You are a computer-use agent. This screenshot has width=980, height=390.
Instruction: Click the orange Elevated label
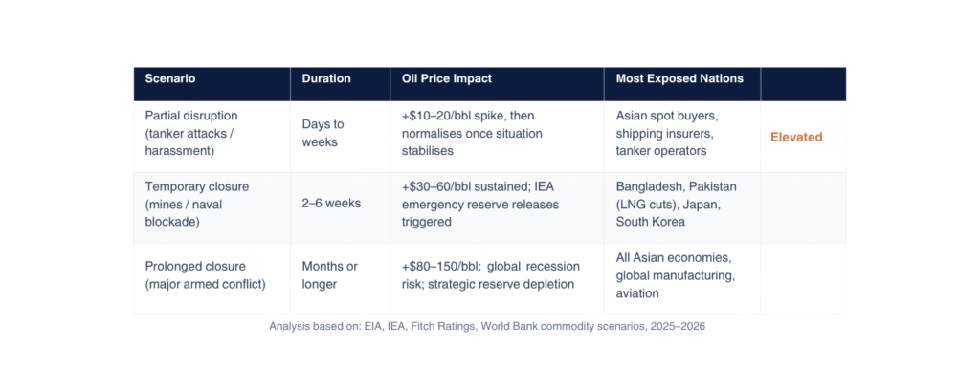(796, 137)
